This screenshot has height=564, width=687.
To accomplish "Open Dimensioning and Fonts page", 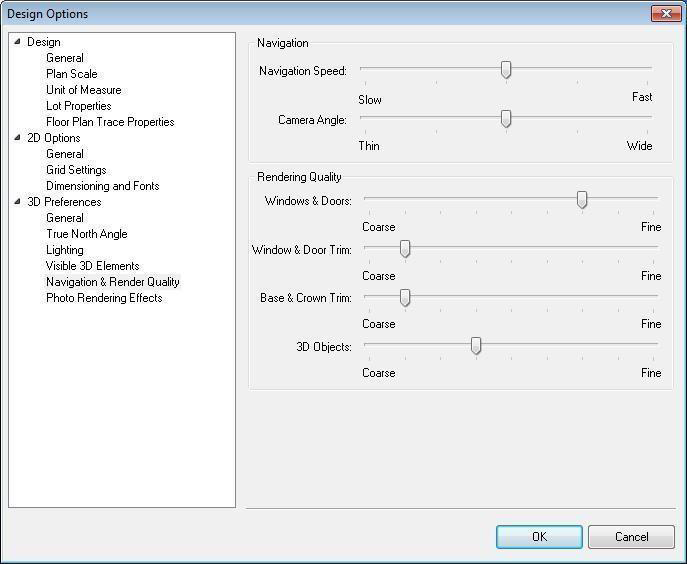I will coord(103,186).
